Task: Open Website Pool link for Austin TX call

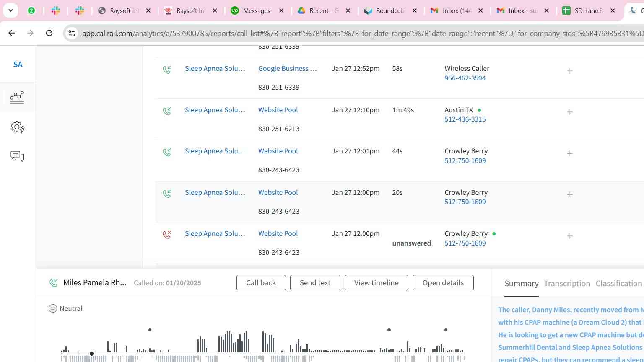Action: 278,110
